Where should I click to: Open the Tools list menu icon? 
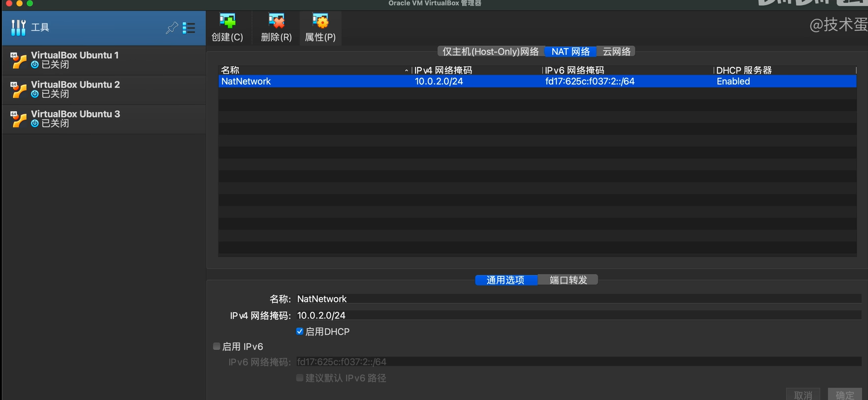click(x=189, y=27)
